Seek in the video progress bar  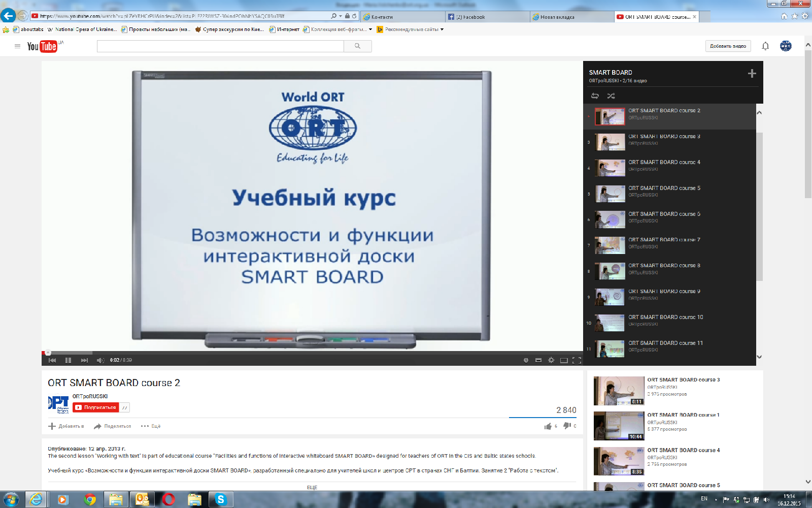[x=312, y=353]
